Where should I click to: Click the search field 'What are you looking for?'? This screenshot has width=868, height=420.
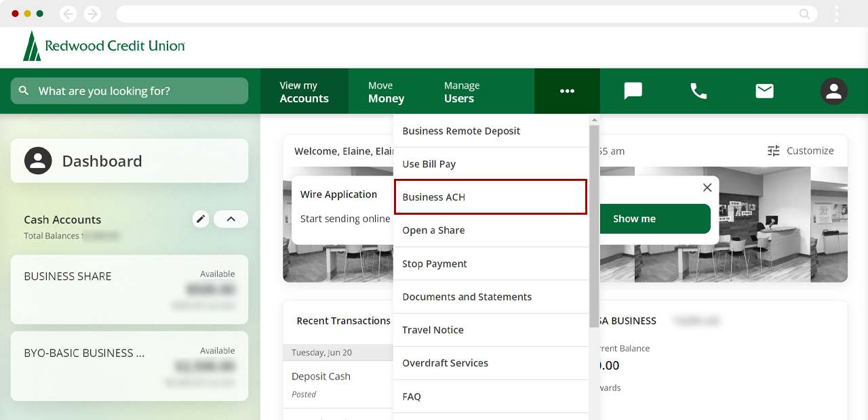[x=129, y=91]
